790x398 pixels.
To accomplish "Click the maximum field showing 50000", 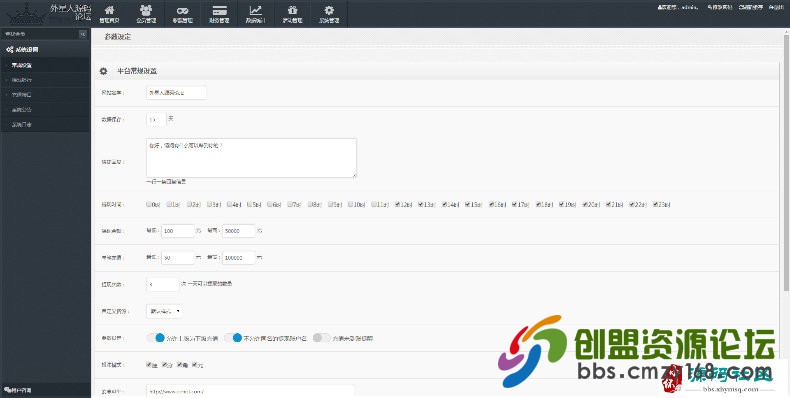I will point(239,231).
